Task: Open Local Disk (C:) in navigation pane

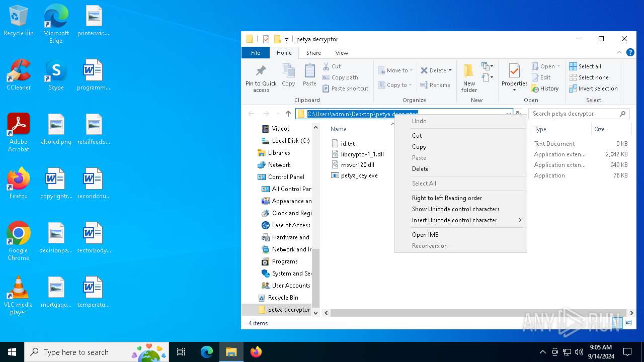Action: tap(290, 141)
